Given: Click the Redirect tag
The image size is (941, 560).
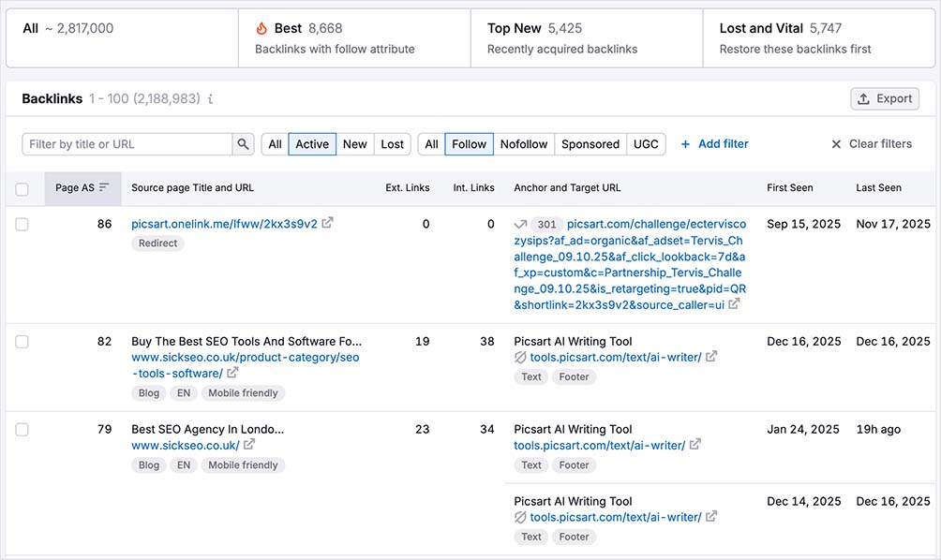Looking at the screenshot, I should (157, 243).
